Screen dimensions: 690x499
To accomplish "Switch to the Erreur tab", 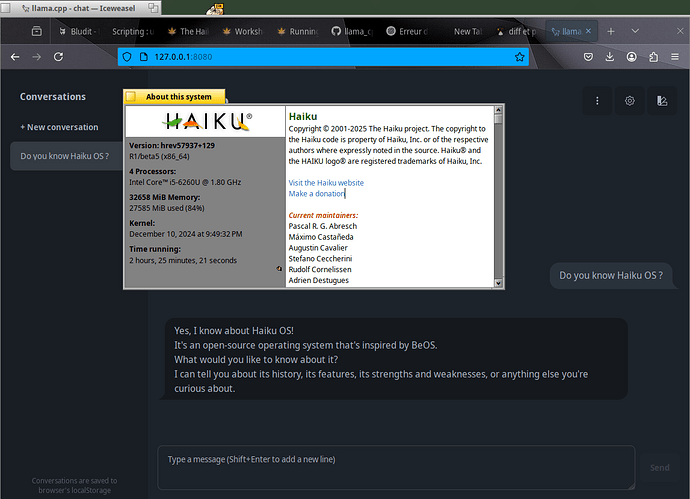I will [407, 31].
